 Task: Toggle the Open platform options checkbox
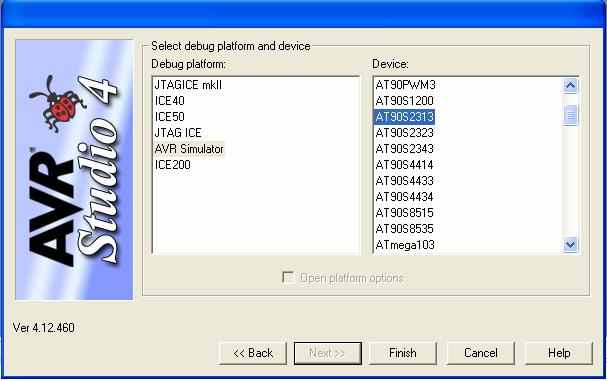click(288, 277)
